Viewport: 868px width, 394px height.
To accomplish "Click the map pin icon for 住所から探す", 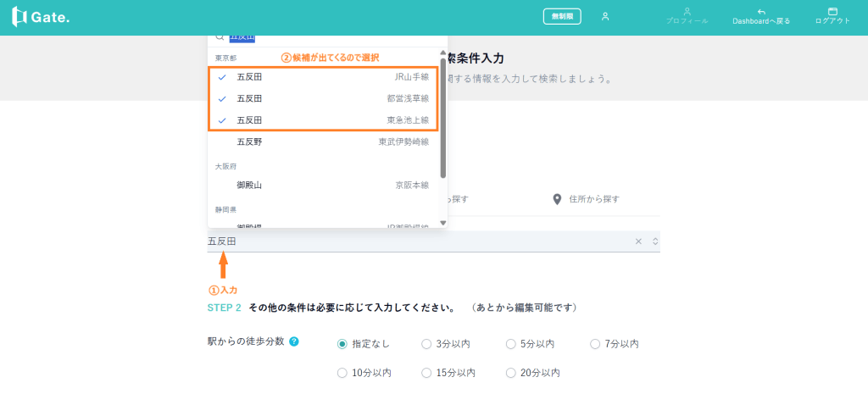I will 557,199.
